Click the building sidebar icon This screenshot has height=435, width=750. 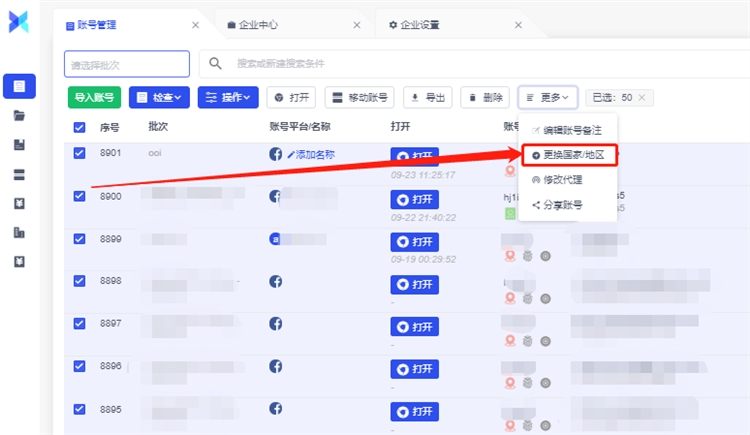(x=19, y=233)
